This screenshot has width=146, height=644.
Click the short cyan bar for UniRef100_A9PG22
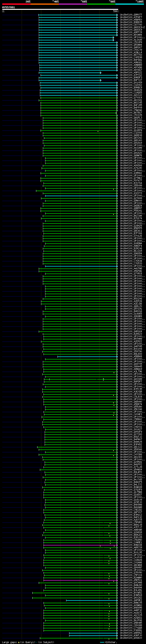coord(70,73)
